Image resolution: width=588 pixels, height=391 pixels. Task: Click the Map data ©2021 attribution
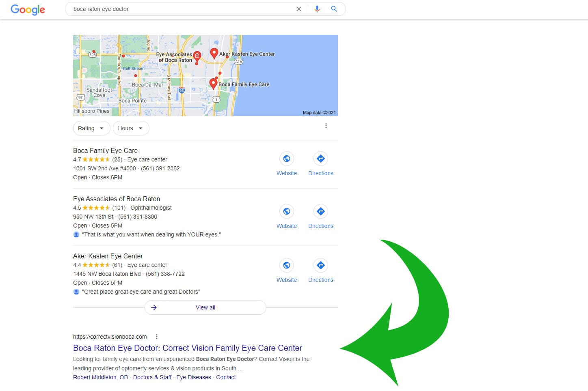(319, 113)
